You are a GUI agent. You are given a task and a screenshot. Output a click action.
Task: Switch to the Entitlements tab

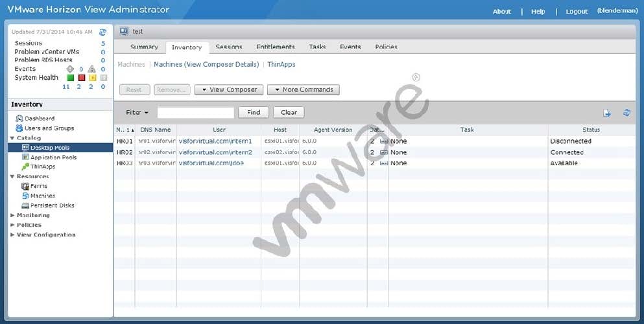276,47
